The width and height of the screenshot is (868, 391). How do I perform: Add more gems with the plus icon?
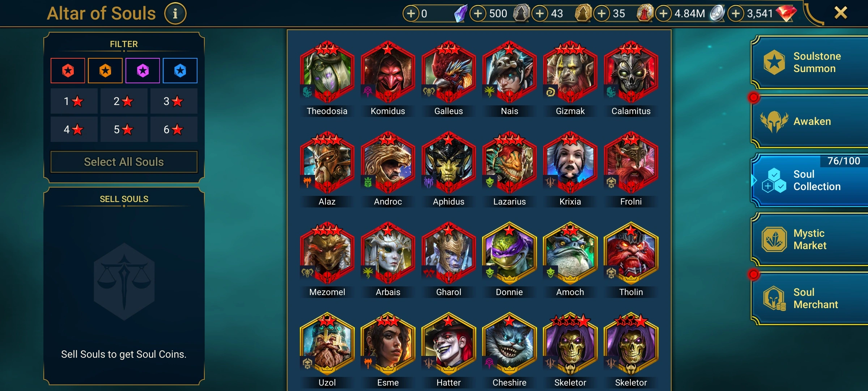pyautogui.click(x=736, y=14)
